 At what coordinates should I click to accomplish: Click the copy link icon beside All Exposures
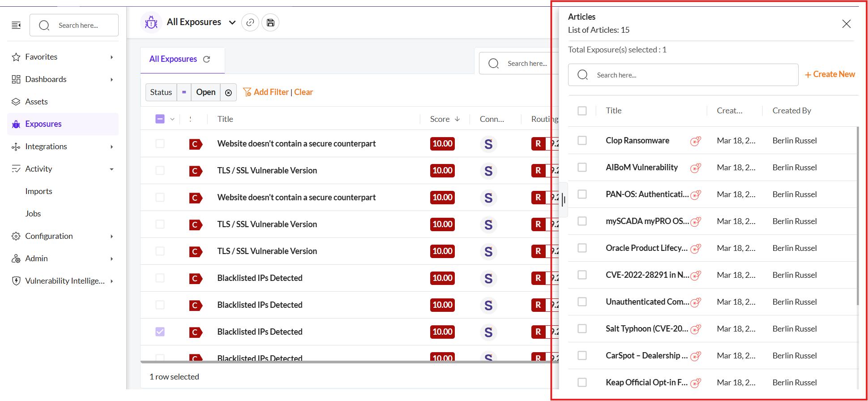(250, 22)
